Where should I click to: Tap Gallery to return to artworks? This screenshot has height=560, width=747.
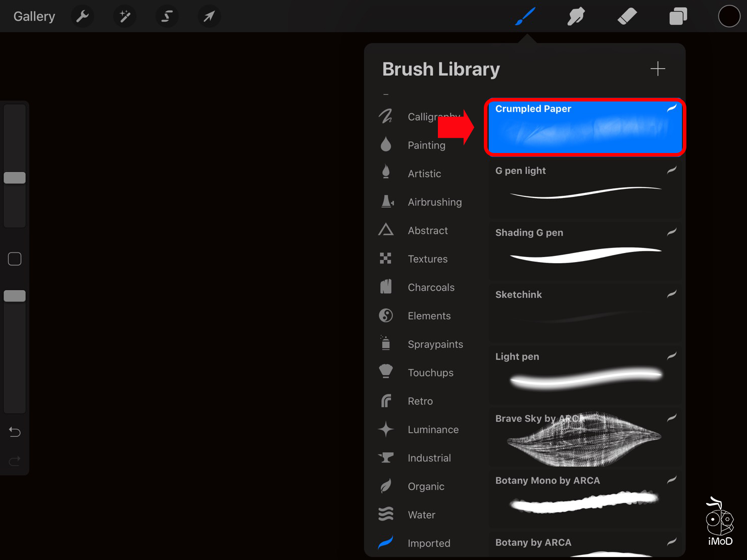tap(33, 16)
